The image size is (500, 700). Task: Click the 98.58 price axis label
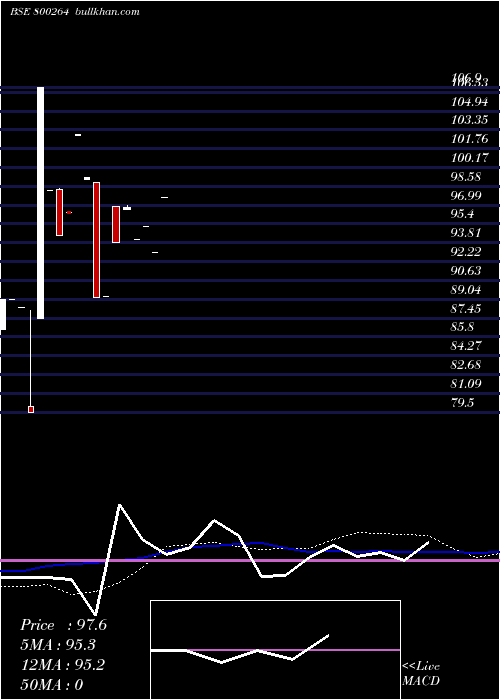[x=466, y=176]
